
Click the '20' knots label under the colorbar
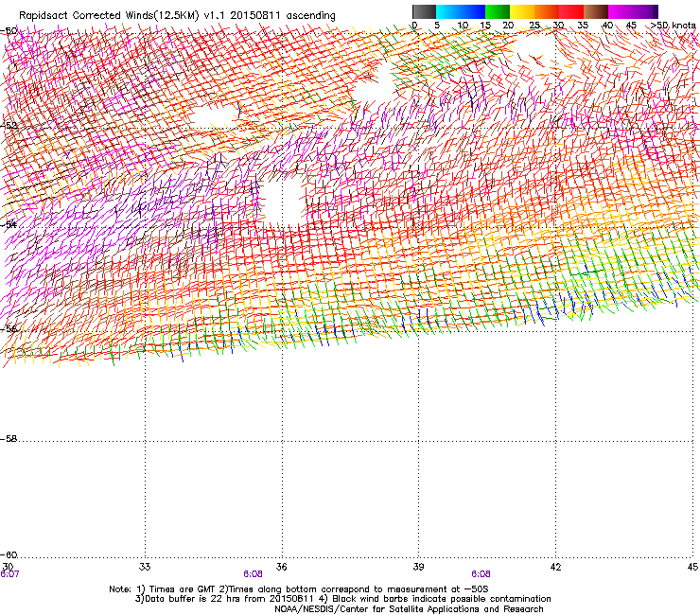tap(508, 26)
